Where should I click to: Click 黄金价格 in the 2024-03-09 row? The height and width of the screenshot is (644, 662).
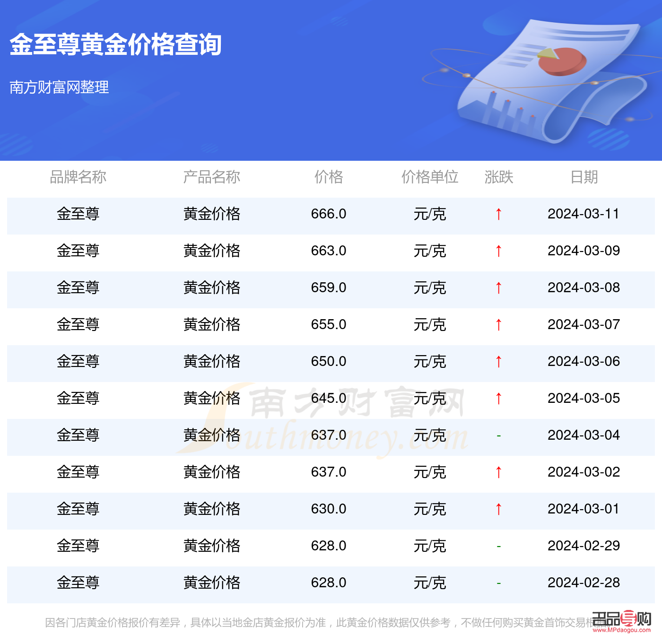(212, 251)
